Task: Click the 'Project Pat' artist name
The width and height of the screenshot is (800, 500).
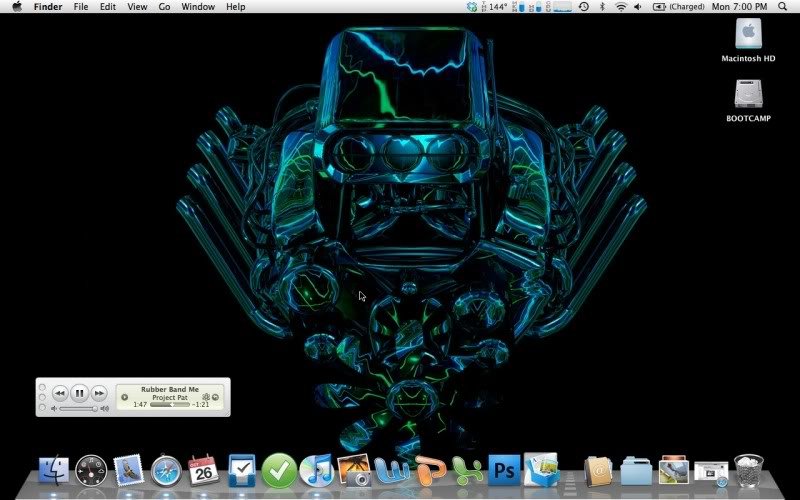Action: pos(170,397)
